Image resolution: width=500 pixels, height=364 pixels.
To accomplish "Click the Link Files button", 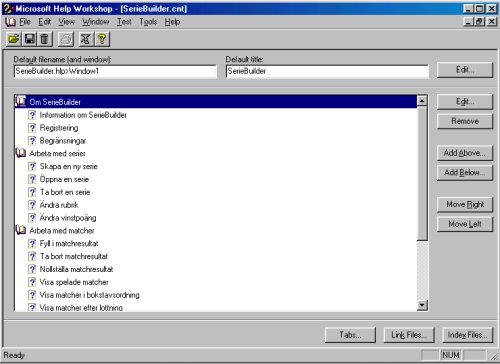I will 409,335.
